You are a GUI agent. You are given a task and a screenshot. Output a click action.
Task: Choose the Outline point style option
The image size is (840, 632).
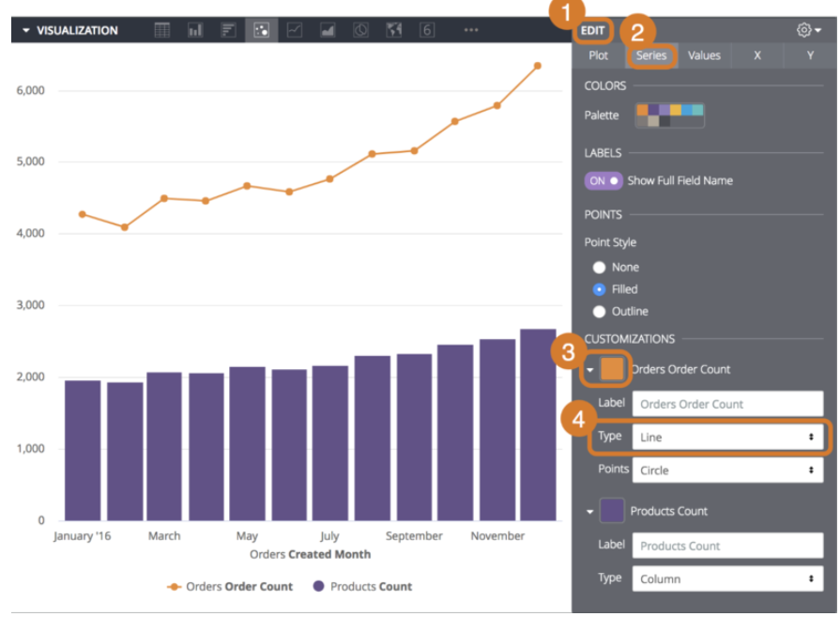(x=600, y=311)
